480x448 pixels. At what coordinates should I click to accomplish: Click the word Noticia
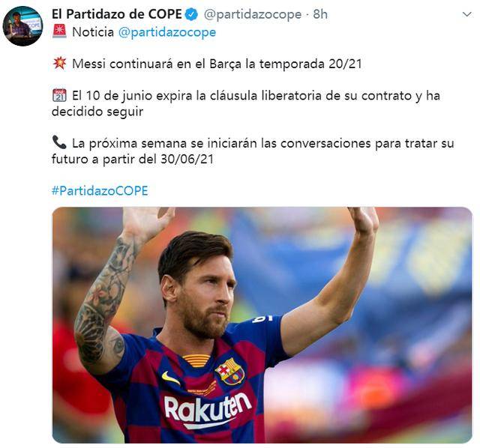(93, 32)
